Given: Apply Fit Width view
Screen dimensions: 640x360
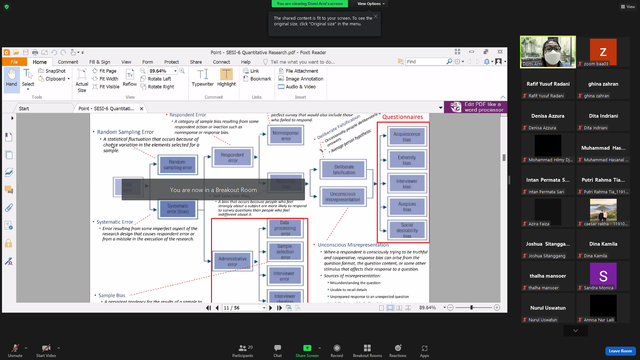Looking at the screenshot, I should coord(105,79).
